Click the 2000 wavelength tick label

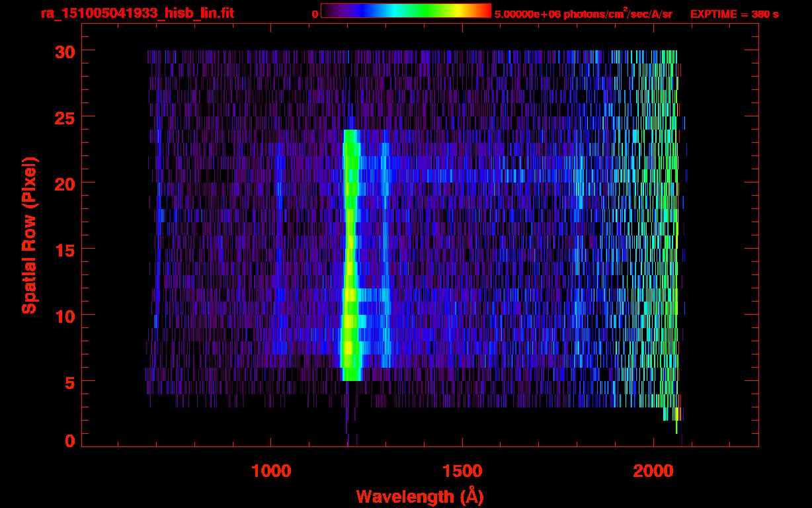(x=653, y=471)
